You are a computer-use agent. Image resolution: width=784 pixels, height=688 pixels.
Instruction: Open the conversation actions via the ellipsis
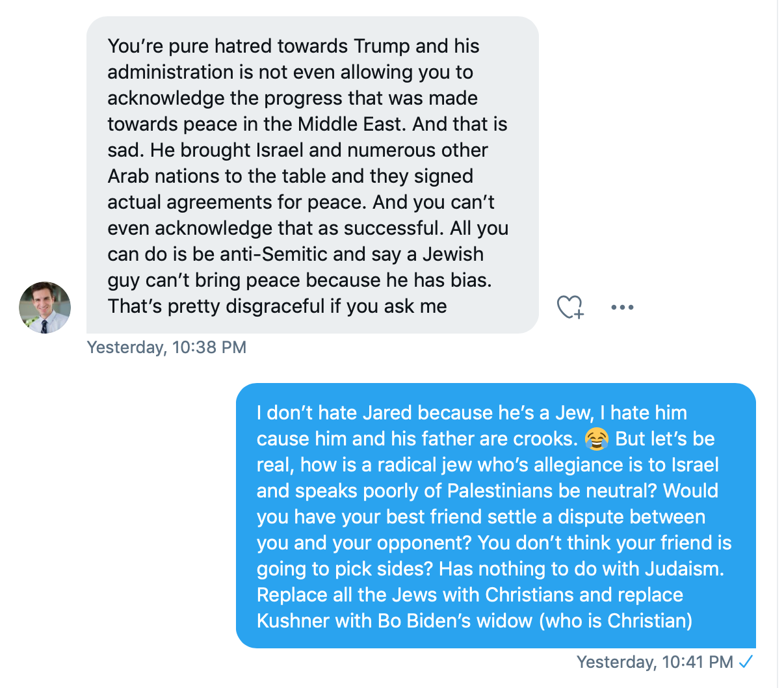[x=622, y=306]
